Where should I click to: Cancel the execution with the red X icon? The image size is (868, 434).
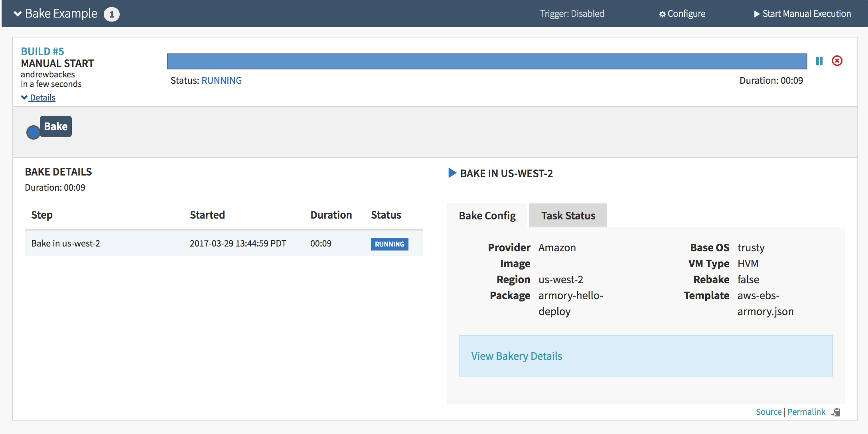pyautogui.click(x=837, y=61)
